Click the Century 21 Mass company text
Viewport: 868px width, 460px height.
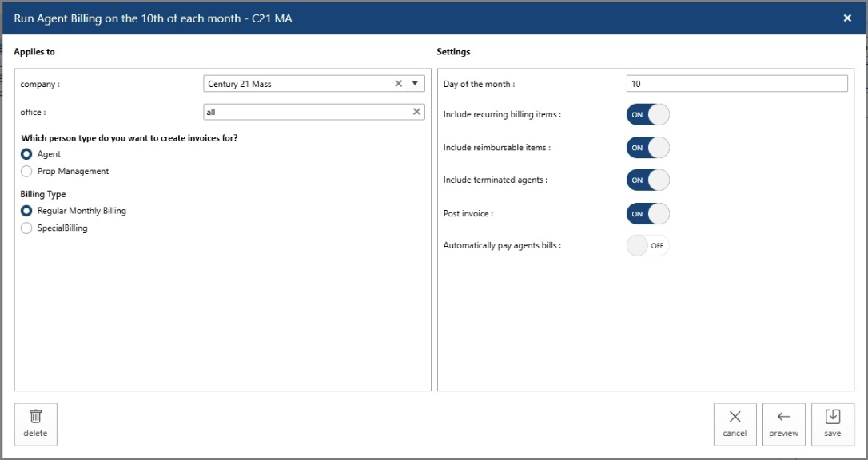coord(240,84)
